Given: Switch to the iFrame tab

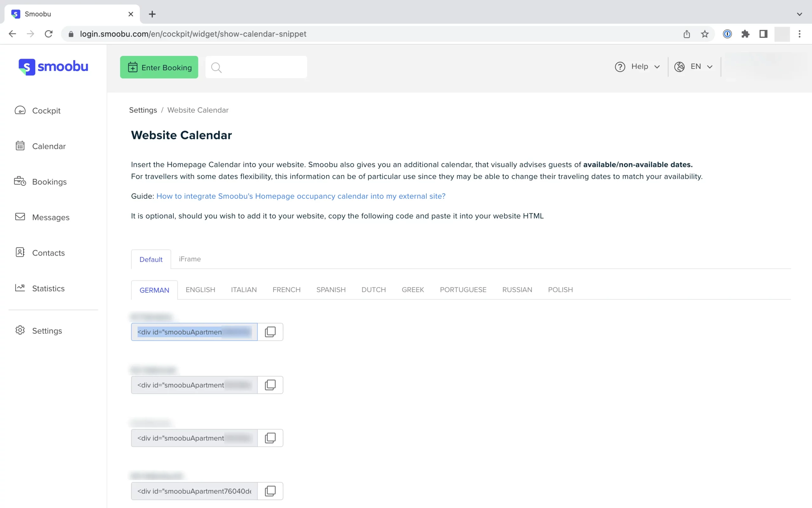Looking at the screenshot, I should pyautogui.click(x=190, y=259).
